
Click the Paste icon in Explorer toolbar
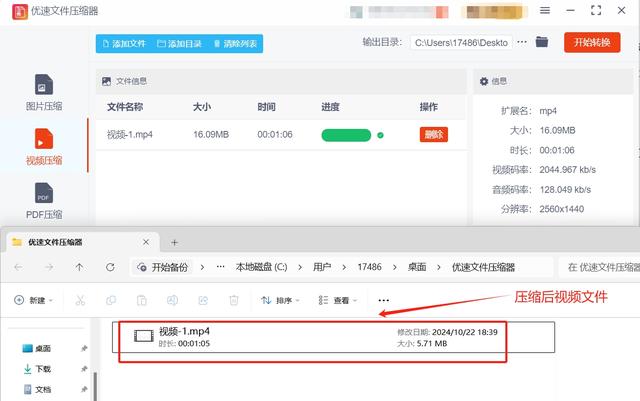tap(142, 301)
